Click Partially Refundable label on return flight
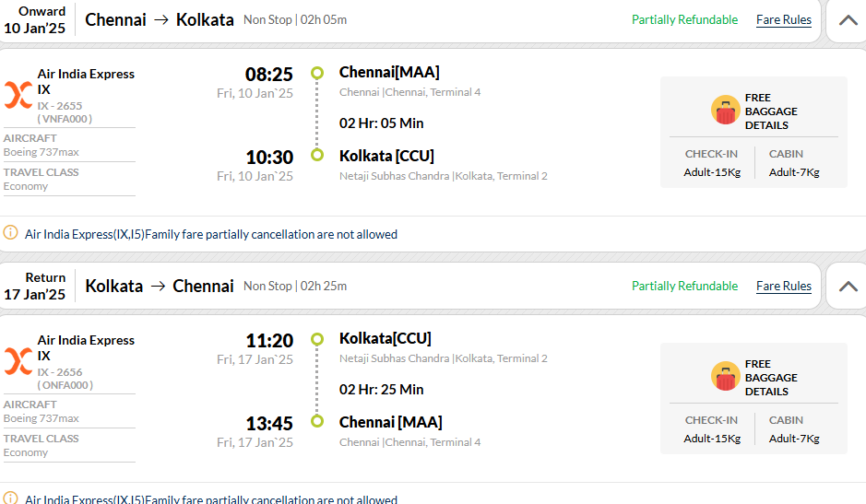 pos(685,286)
